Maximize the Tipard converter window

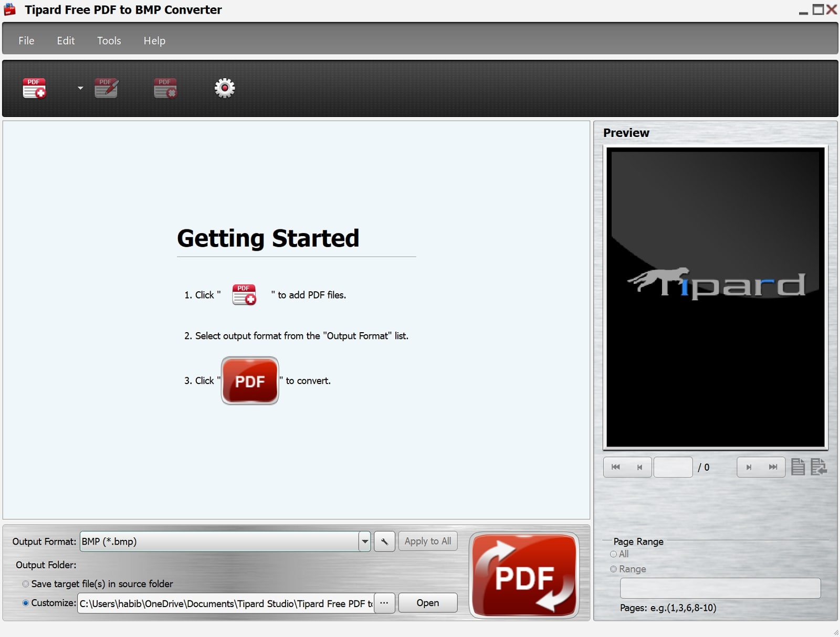(x=818, y=9)
